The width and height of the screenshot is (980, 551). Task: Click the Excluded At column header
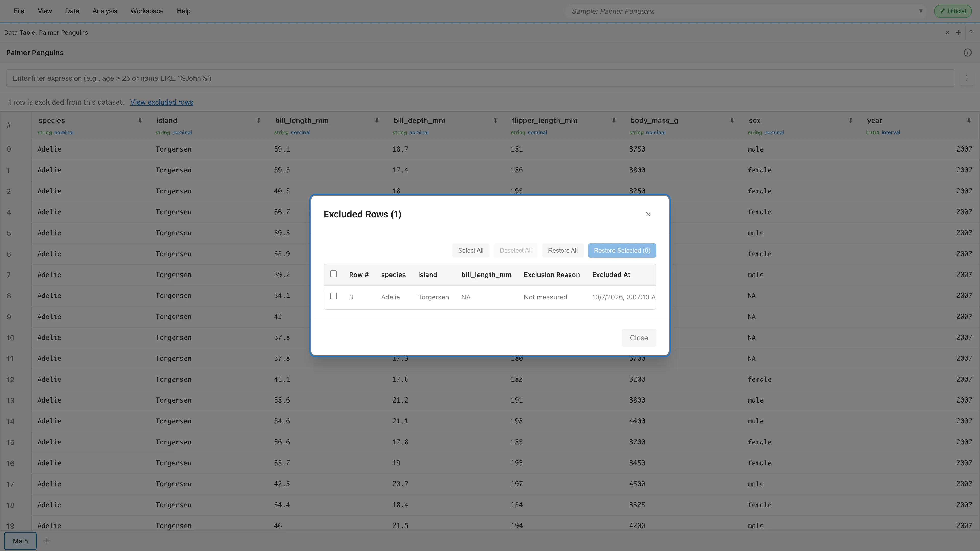(611, 274)
